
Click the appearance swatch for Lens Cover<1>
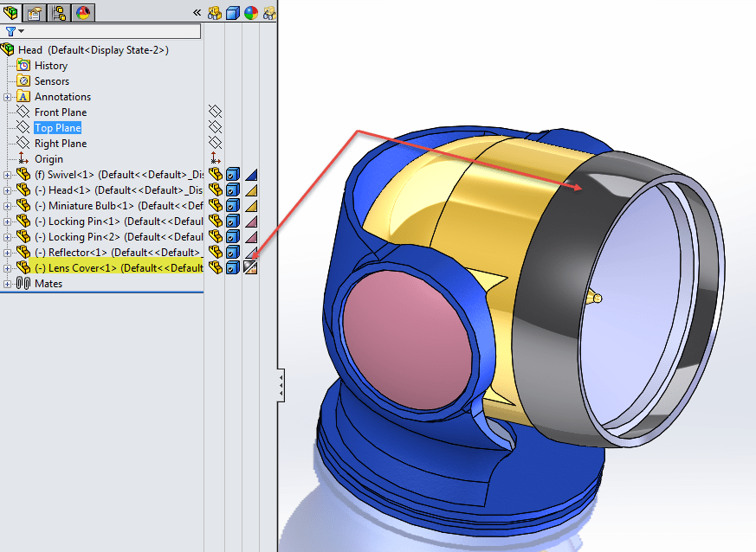(x=251, y=268)
